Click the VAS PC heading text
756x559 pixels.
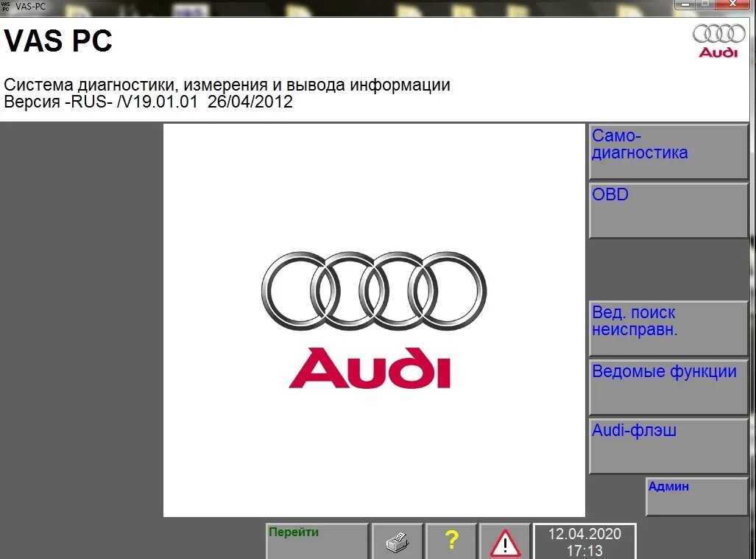click(x=58, y=41)
